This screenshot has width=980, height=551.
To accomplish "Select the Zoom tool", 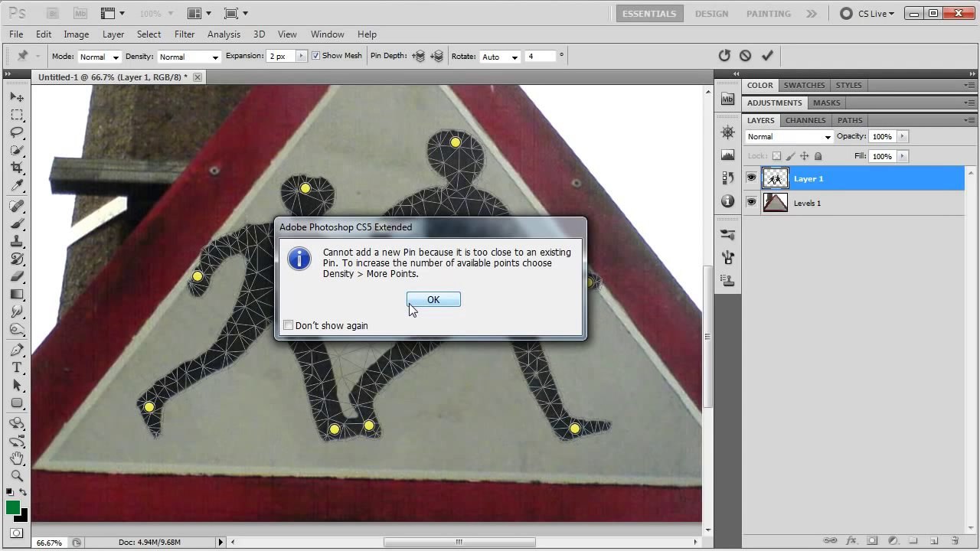I will tap(17, 476).
